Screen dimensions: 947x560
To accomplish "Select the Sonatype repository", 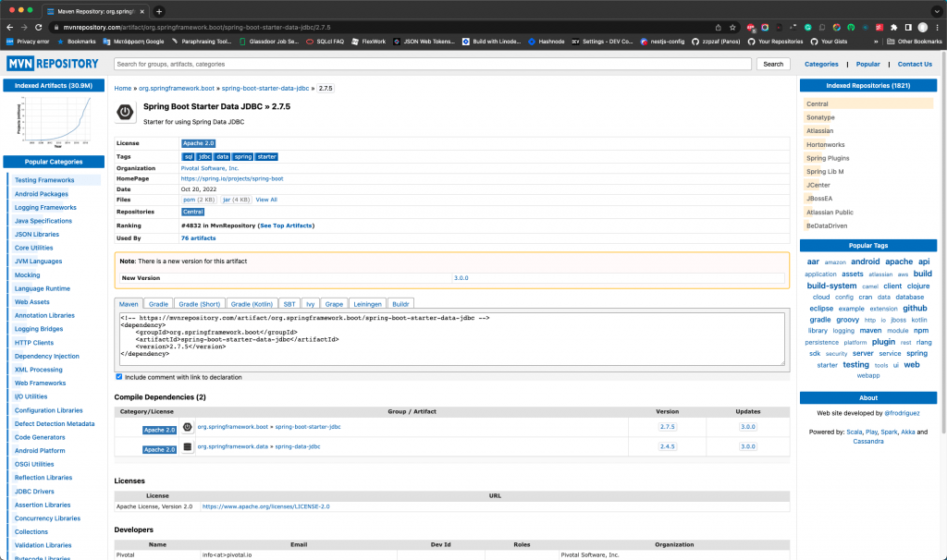I will point(820,117).
